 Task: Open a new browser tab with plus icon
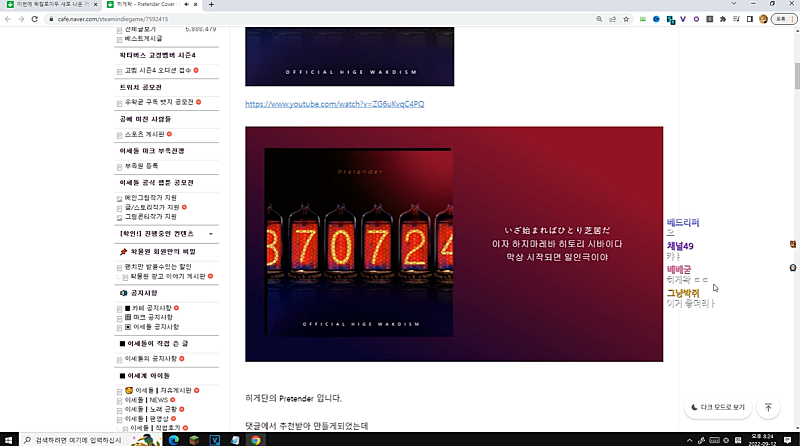[211, 4]
